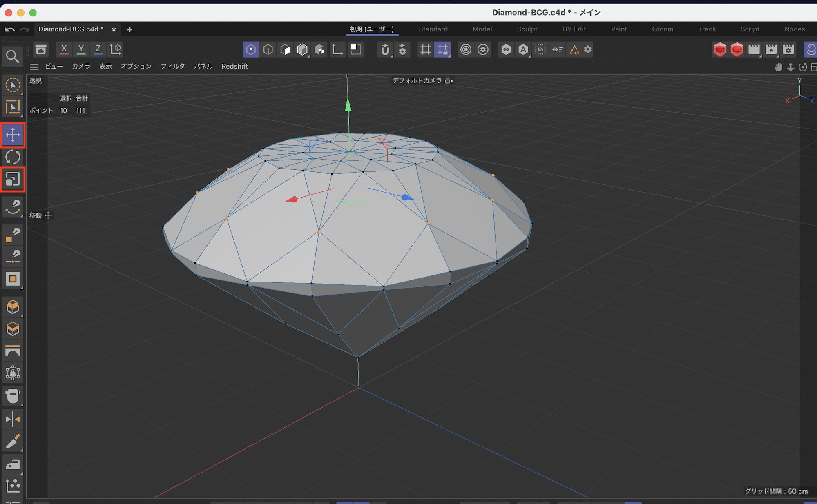The height and width of the screenshot is (504, 817).
Task: Add a new document with plus button
Action: coord(129,29)
